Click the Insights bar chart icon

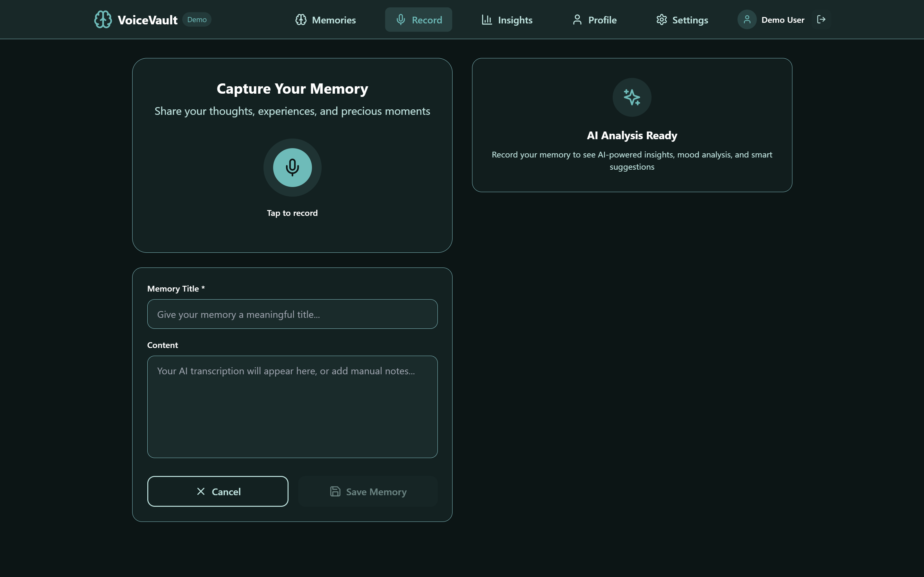coord(487,20)
